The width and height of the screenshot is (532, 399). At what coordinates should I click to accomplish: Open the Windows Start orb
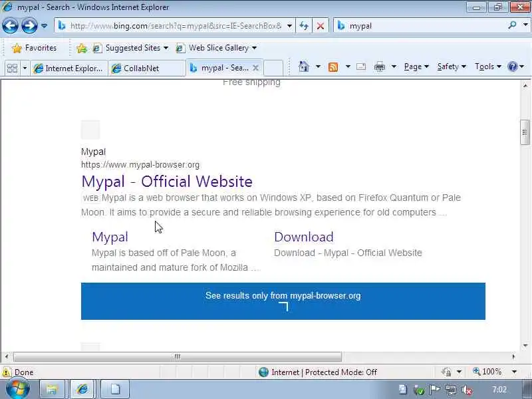(x=18, y=389)
